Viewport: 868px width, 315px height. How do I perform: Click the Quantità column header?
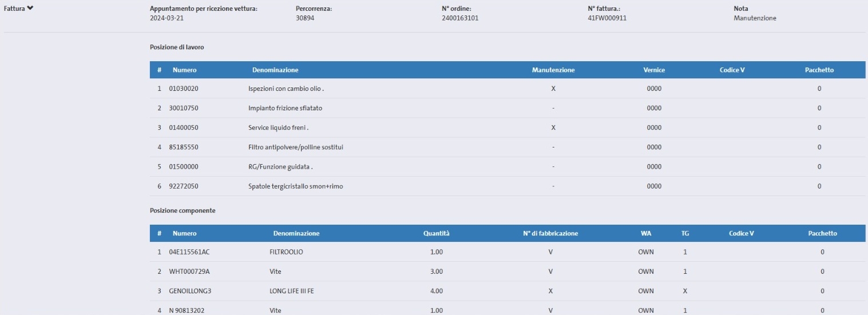[436, 233]
